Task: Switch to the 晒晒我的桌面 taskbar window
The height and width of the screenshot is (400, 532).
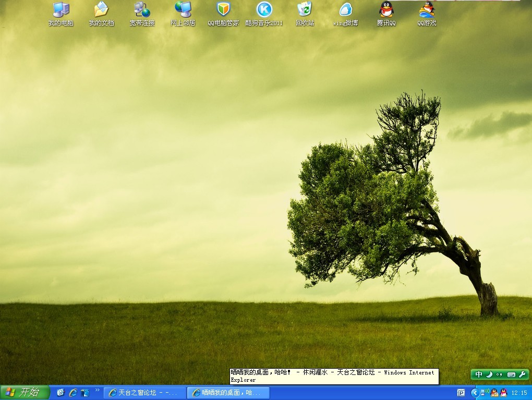Action: click(x=228, y=393)
